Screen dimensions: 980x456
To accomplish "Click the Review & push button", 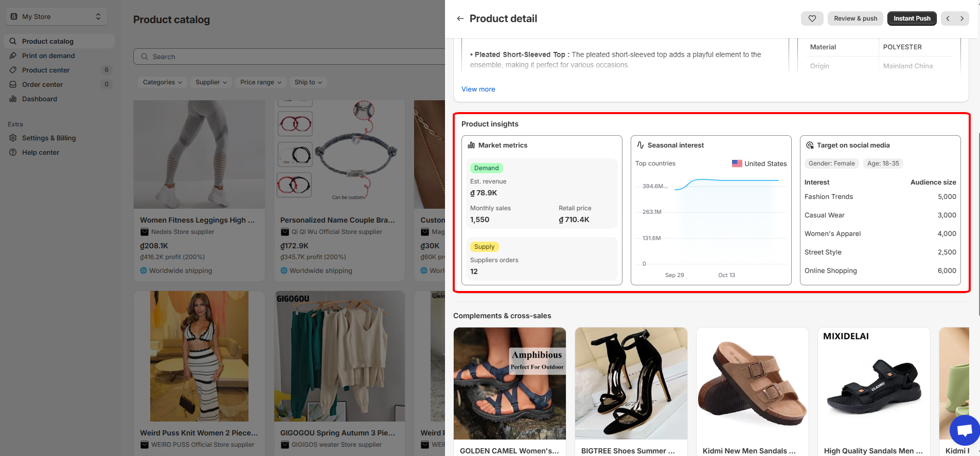I will click(856, 19).
